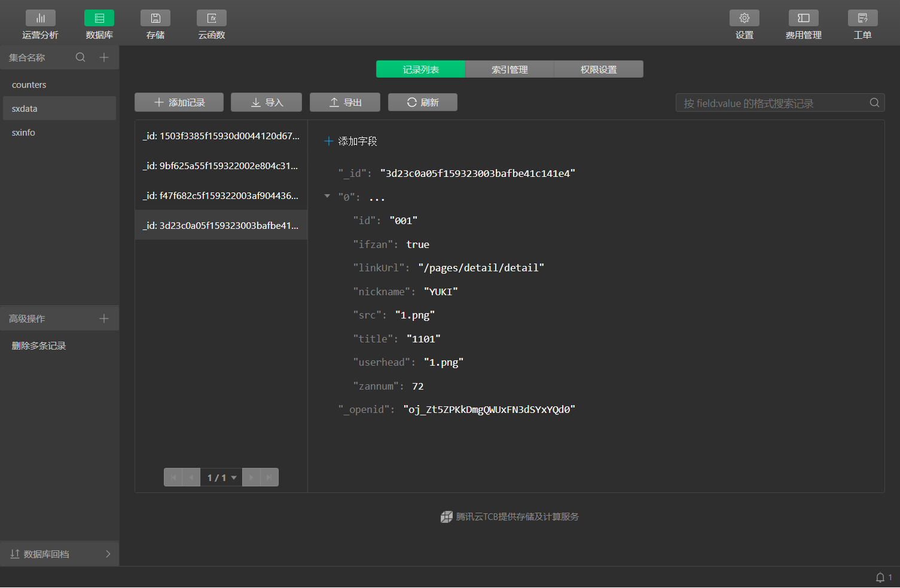The width and height of the screenshot is (900, 588).
Task: Select record _id: 9bf625a55f159322...
Action: click(221, 166)
